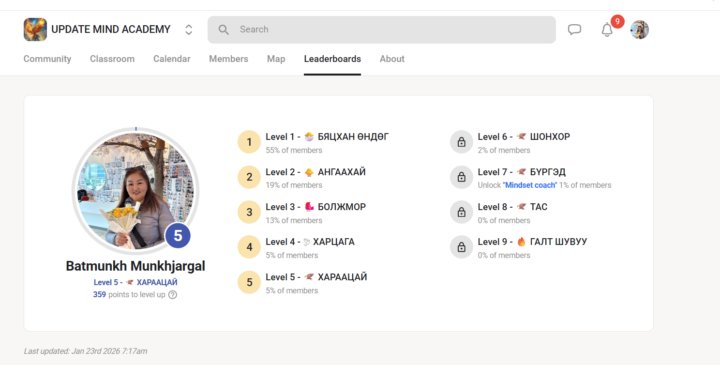This screenshot has height=365, width=720.
Task: Open the user avatar menu in header
Action: tap(639, 30)
